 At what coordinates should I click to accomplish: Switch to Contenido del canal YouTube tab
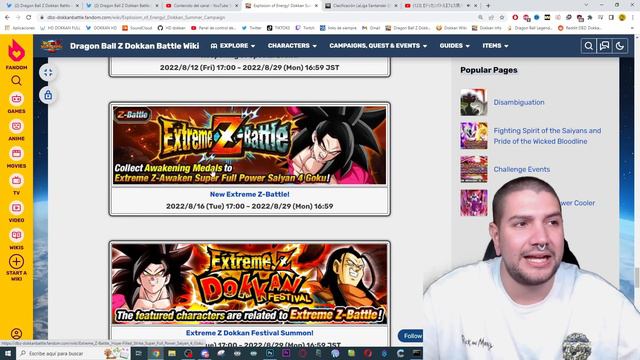click(202, 6)
